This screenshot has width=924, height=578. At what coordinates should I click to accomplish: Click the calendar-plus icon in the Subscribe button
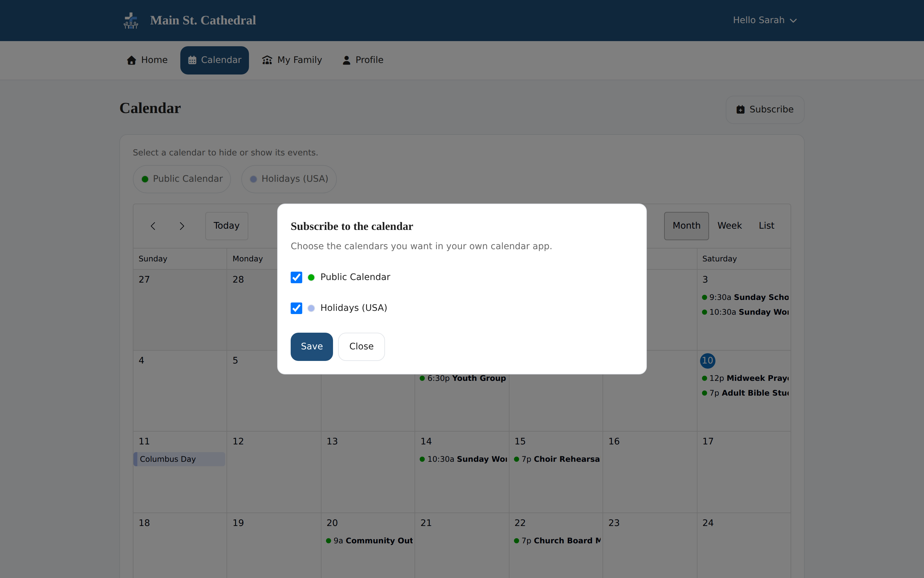point(740,110)
